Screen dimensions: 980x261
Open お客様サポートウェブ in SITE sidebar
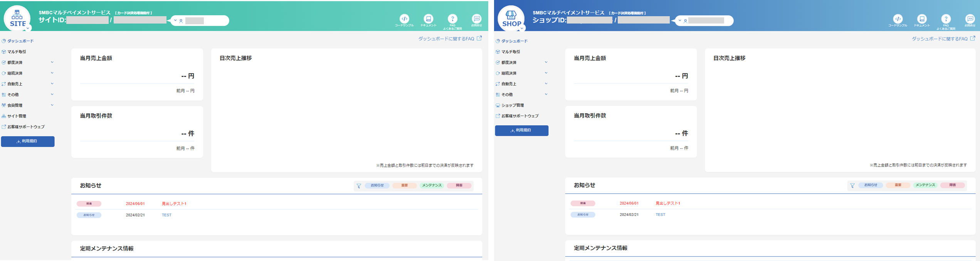23,127
